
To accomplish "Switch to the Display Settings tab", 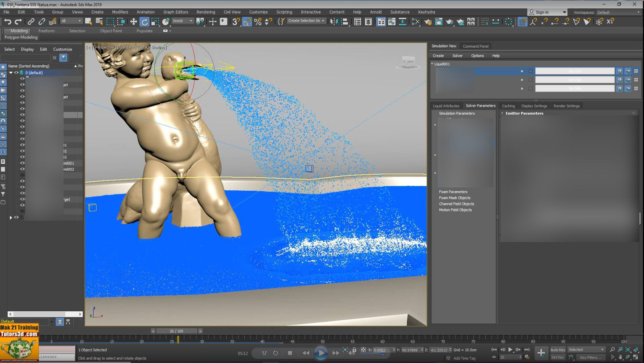I will (534, 106).
